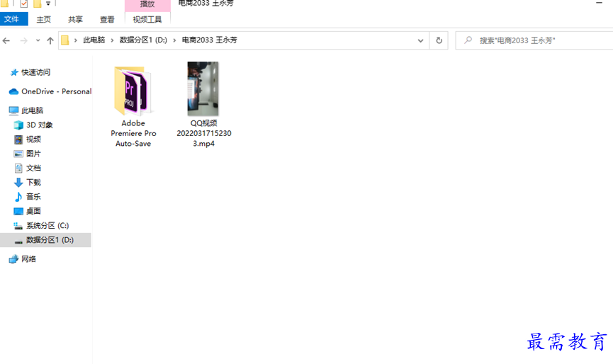Click 此电脑 in the address breadcrumb
This screenshot has width=613, height=364.
94,40
